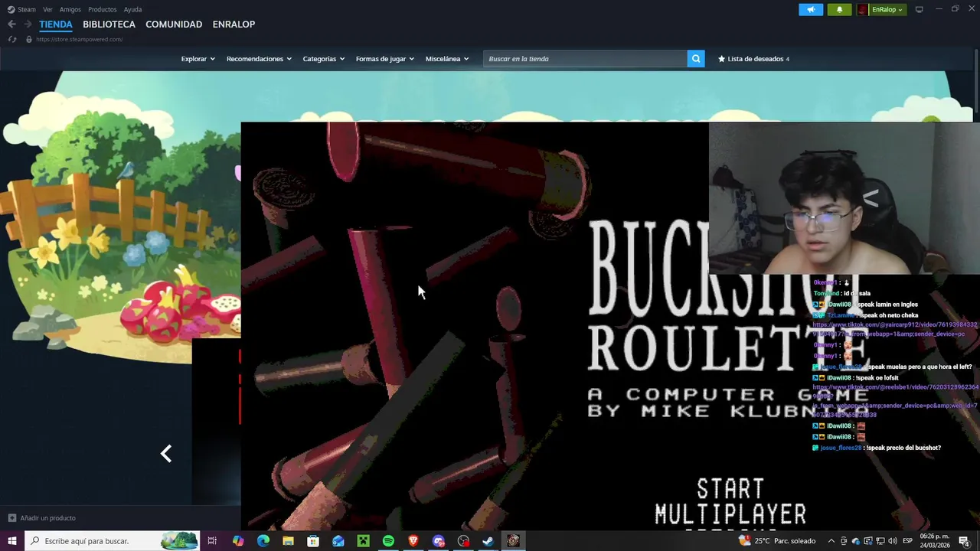Change the ESP input language
Image resolution: width=980 pixels, height=551 pixels.
[907, 541]
